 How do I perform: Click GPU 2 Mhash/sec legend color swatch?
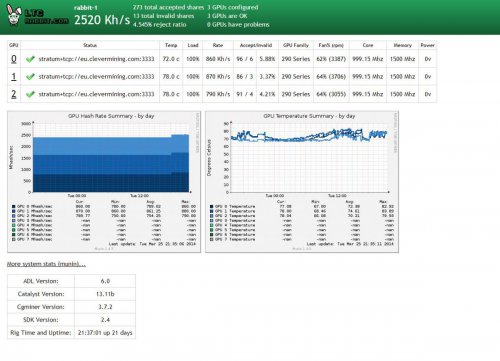(x=14, y=216)
